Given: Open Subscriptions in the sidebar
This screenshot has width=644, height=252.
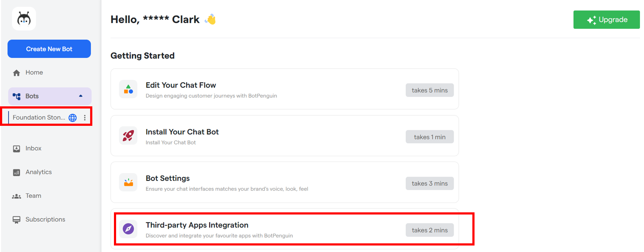Looking at the screenshot, I should coord(45,220).
